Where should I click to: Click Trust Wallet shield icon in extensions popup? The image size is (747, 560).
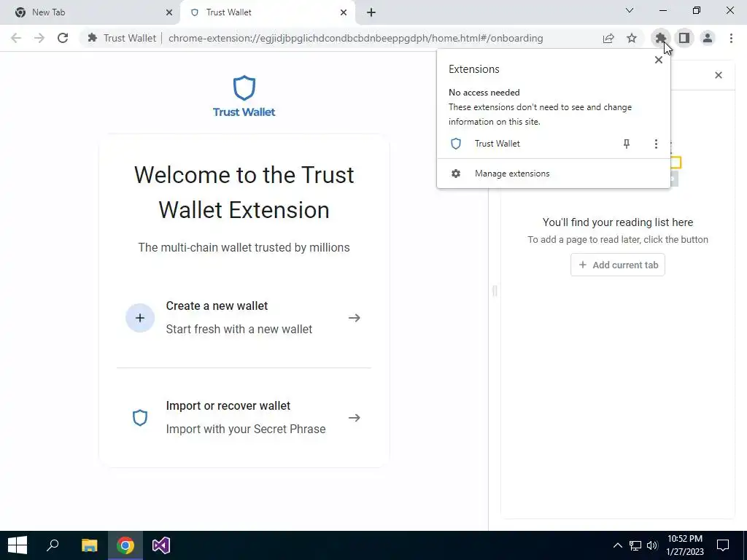456,144
